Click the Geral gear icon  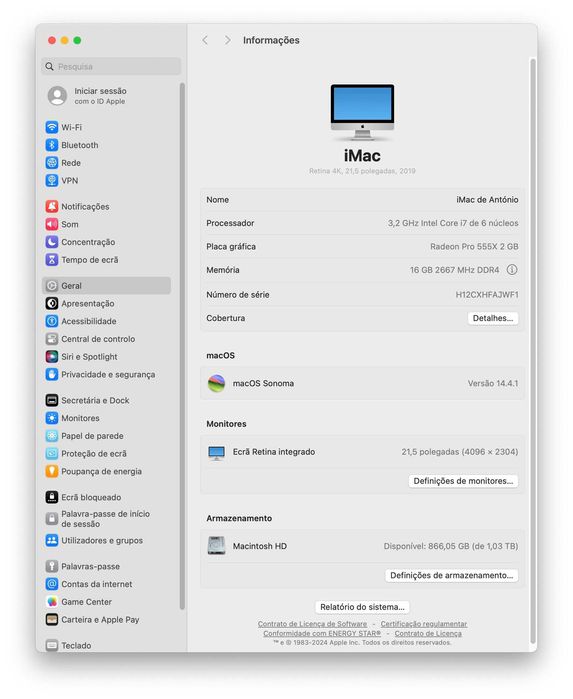pyautogui.click(x=52, y=286)
